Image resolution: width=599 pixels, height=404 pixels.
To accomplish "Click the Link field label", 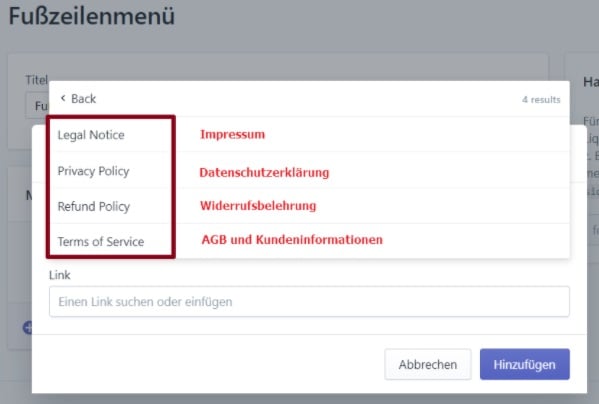I will 60,275.
